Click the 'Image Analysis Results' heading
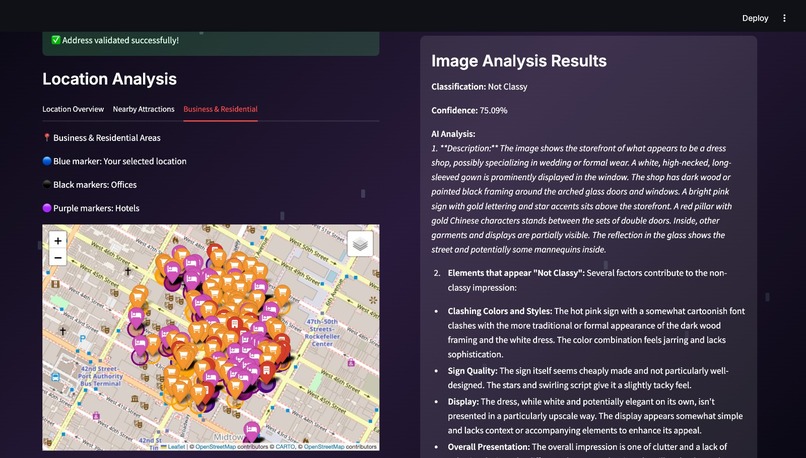This screenshot has width=806, height=458. (x=519, y=61)
